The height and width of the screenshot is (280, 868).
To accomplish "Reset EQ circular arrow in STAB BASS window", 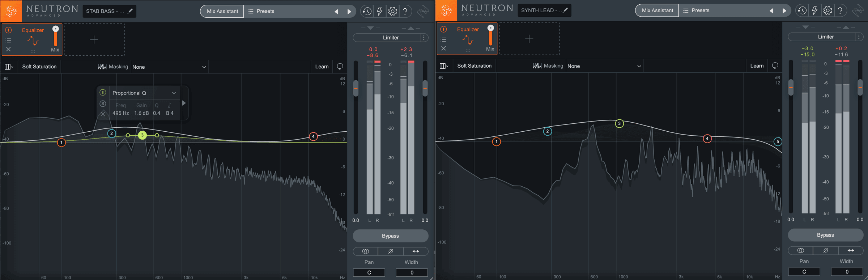I will [x=340, y=67].
